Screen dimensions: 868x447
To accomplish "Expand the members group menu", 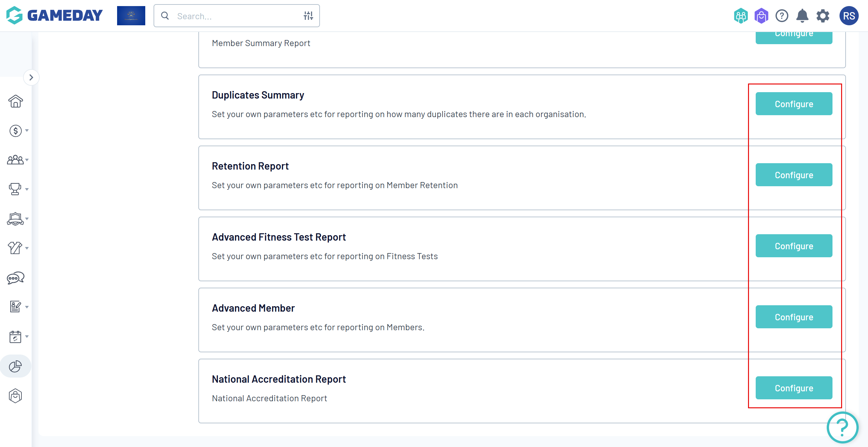I will click(18, 160).
